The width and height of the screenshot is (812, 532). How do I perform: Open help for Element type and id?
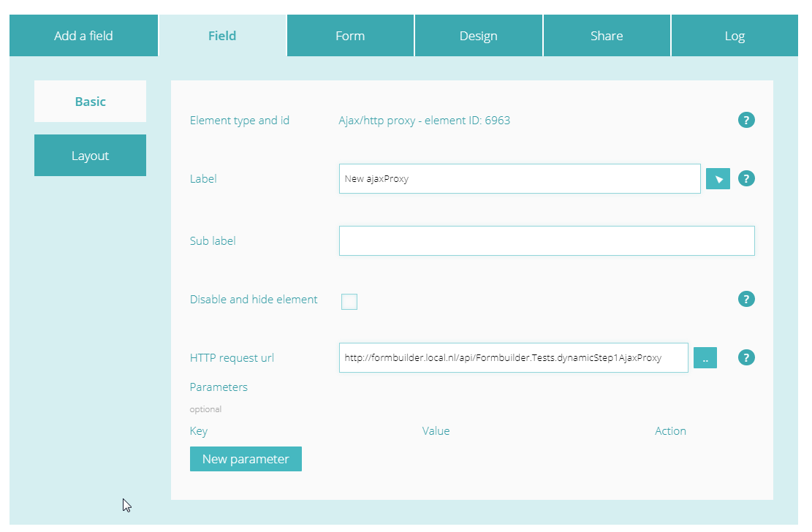tap(745, 120)
